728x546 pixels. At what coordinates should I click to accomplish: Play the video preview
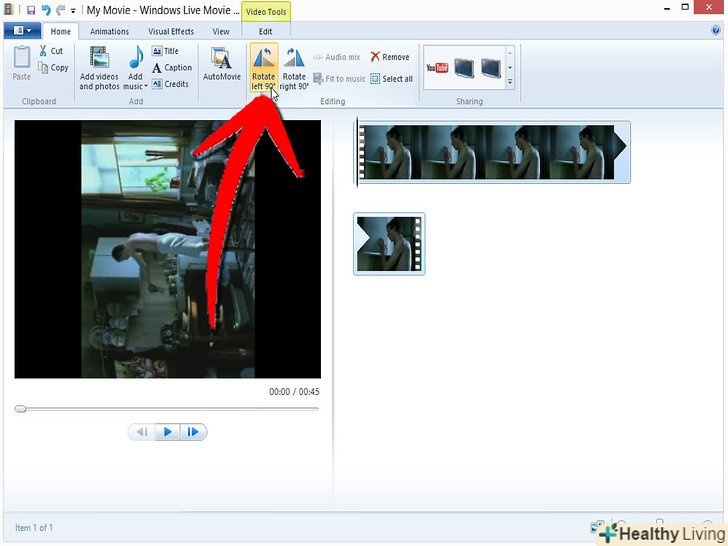(x=168, y=432)
